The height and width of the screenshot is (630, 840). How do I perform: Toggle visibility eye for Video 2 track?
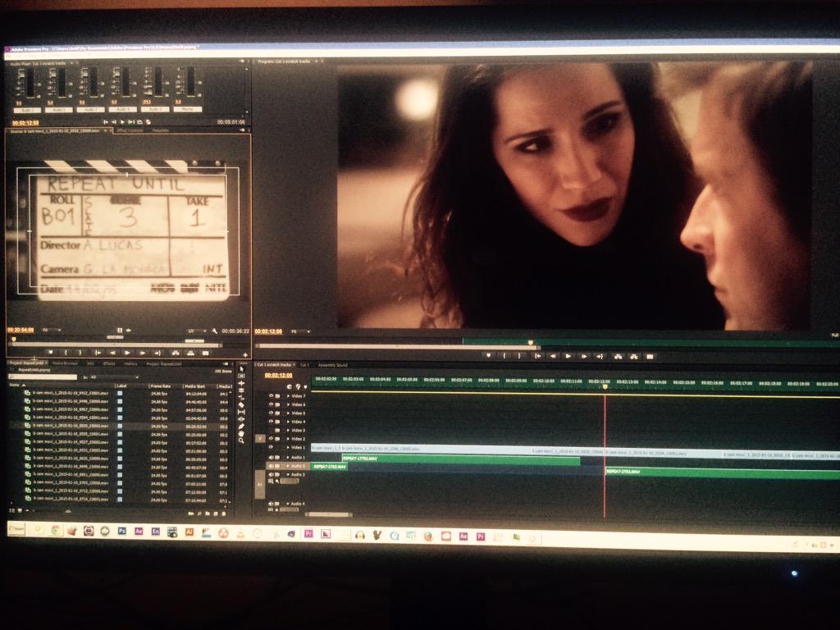[x=271, y=439]
